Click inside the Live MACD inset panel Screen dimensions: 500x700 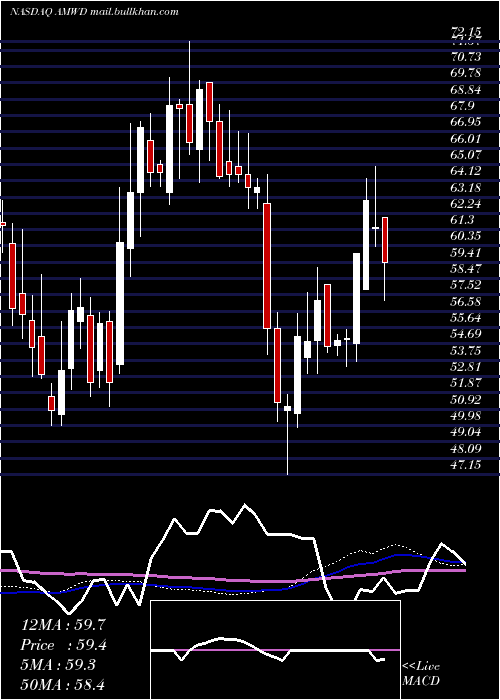click(275, 650)
